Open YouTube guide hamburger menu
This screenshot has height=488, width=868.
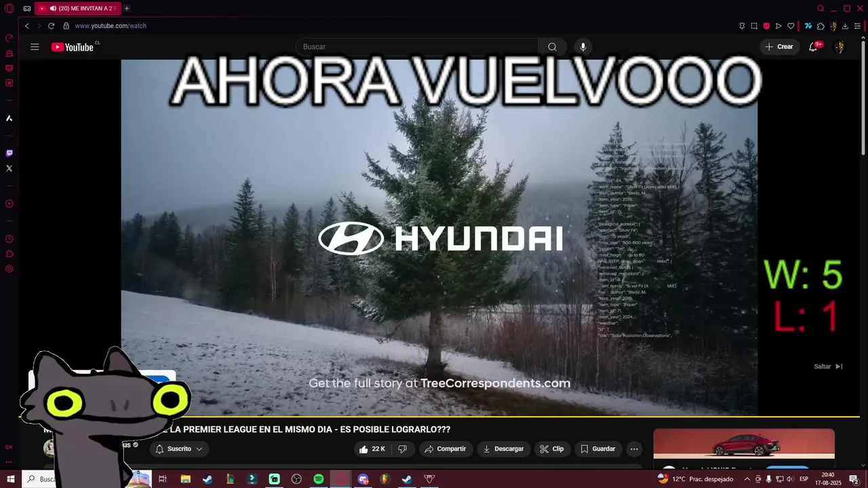click(35, 47)
